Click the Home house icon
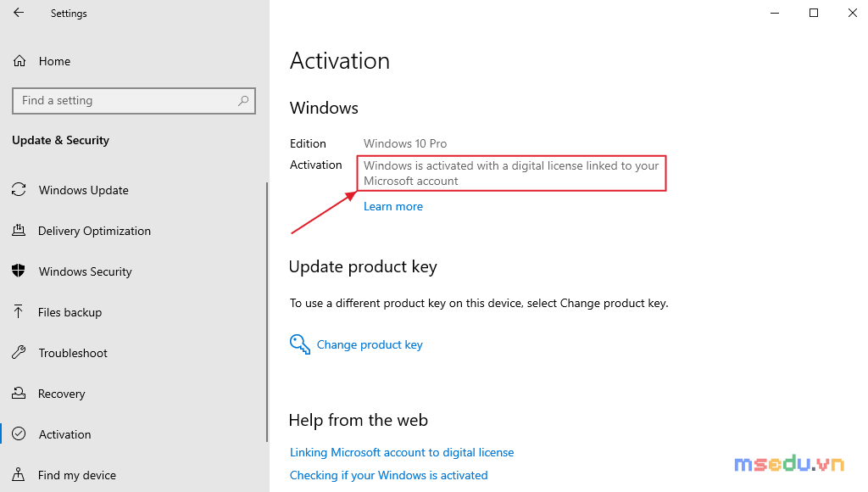 19,61
